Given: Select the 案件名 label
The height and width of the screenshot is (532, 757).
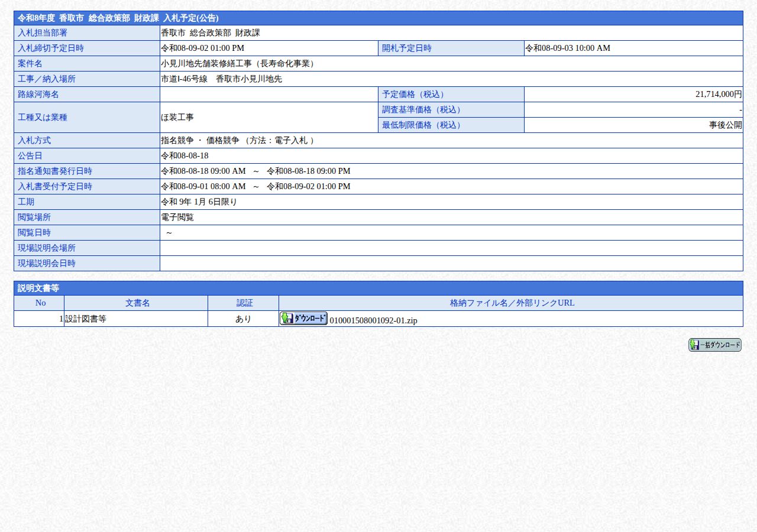Looking at the screenshot, I should click(87, 64).
